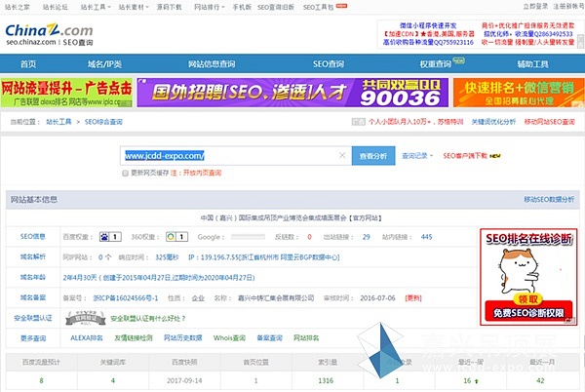The height and width of the screenshot is (392, 585).
Task: Click the 网站排名 link
Action: [306, 338]
